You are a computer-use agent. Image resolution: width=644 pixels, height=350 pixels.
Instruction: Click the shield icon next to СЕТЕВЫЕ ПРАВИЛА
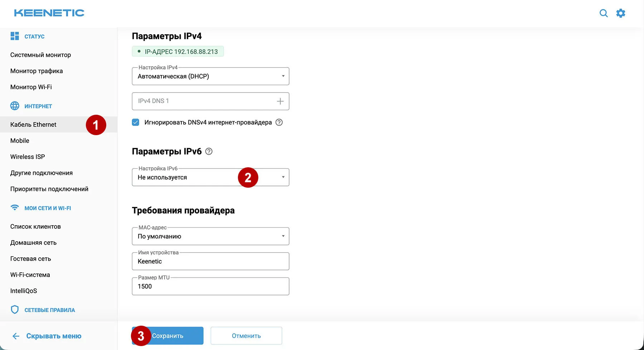(x=14, y=309)
